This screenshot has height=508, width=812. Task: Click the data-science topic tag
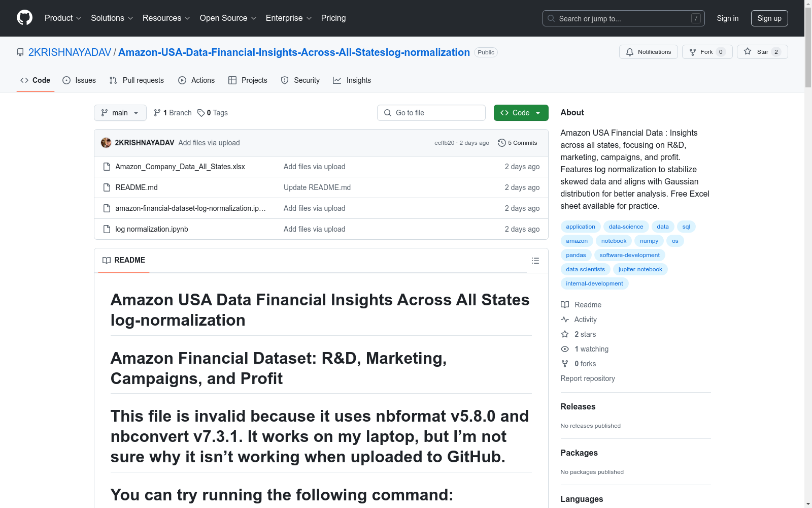click(626, 227)
